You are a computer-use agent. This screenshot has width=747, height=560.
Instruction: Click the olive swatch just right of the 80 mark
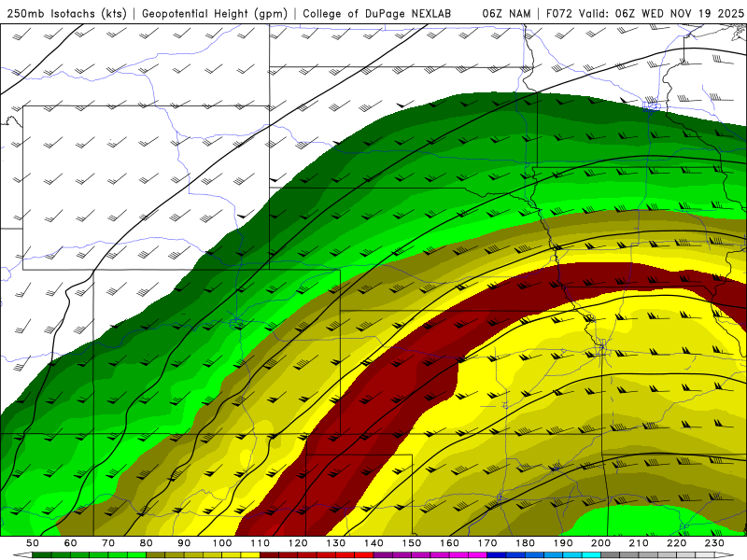point(155,555)
